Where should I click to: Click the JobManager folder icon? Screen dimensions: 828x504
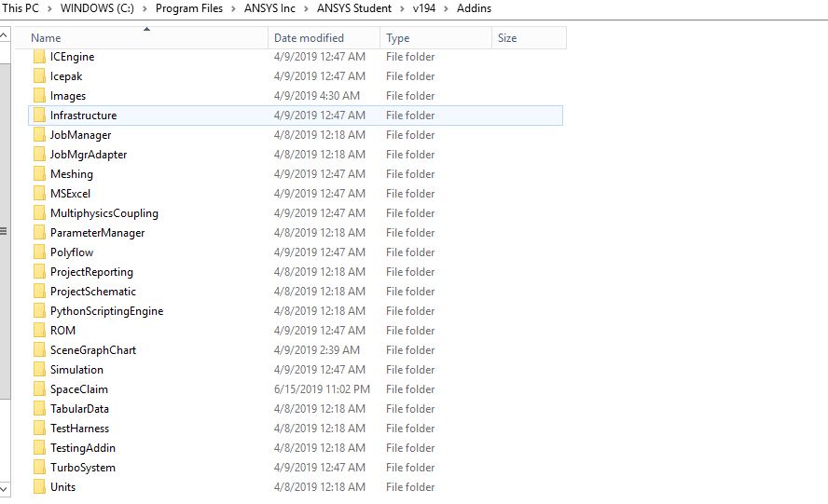39,134
